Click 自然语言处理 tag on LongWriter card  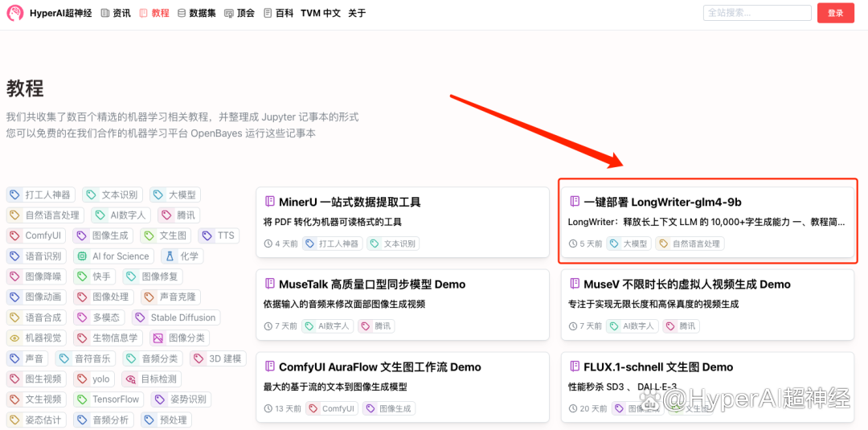[x=690, y=244]
